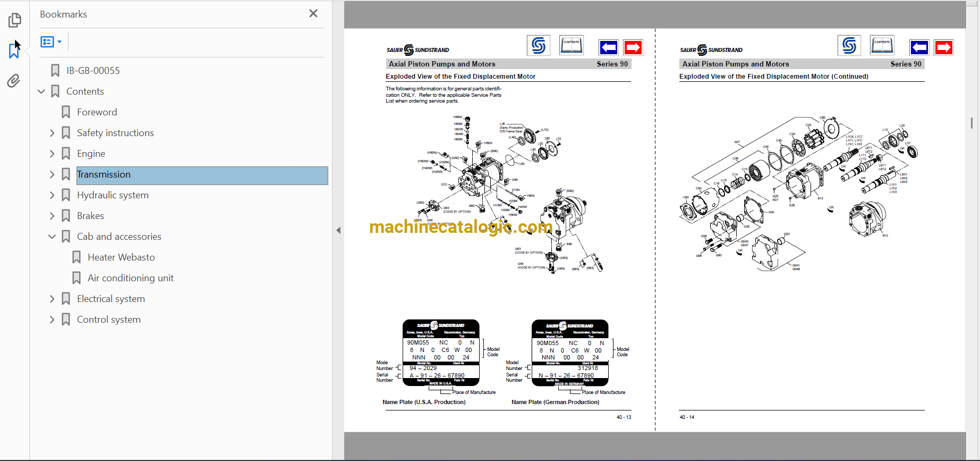The image size is (980, 461).
Task: Expand the Engine bookmark
Action: click(x=52, y=154)
